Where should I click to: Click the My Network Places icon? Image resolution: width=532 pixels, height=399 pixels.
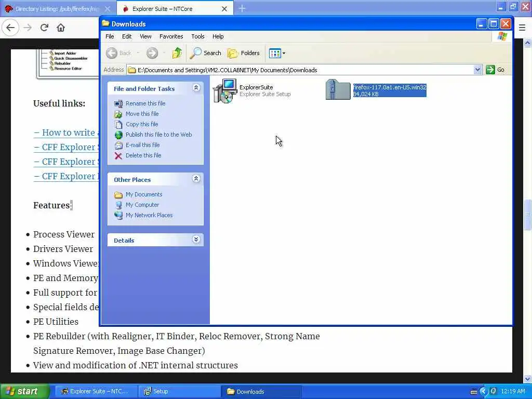click(118, 215)
